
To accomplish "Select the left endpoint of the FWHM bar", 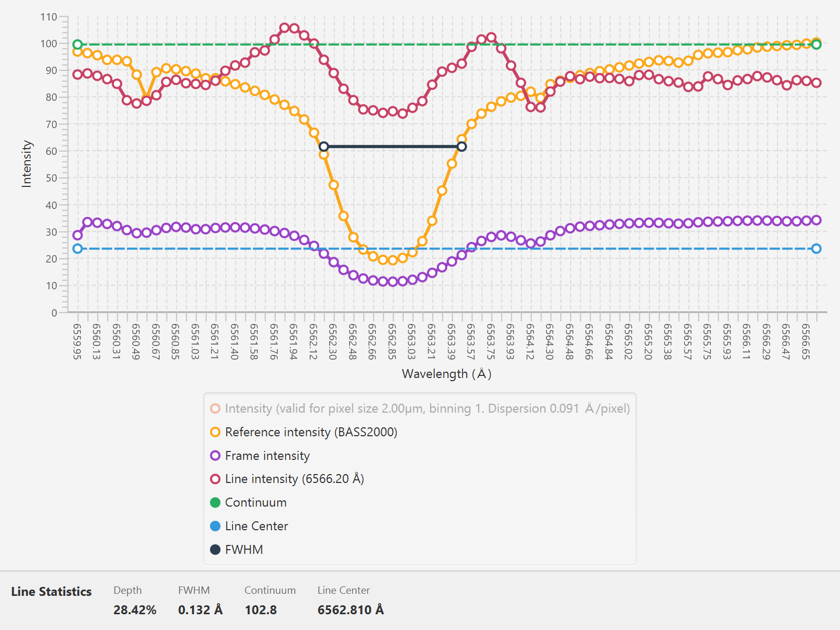I will click(324, 146).
